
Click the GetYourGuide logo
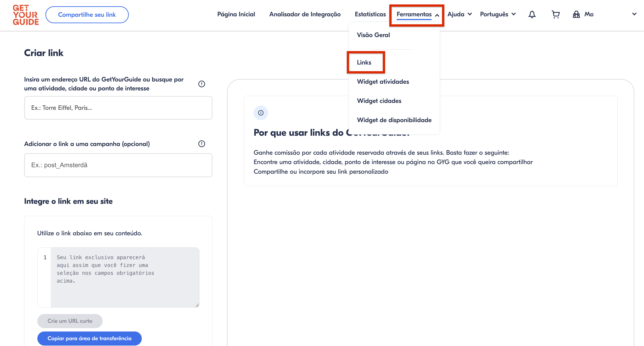tap(26, 15)
